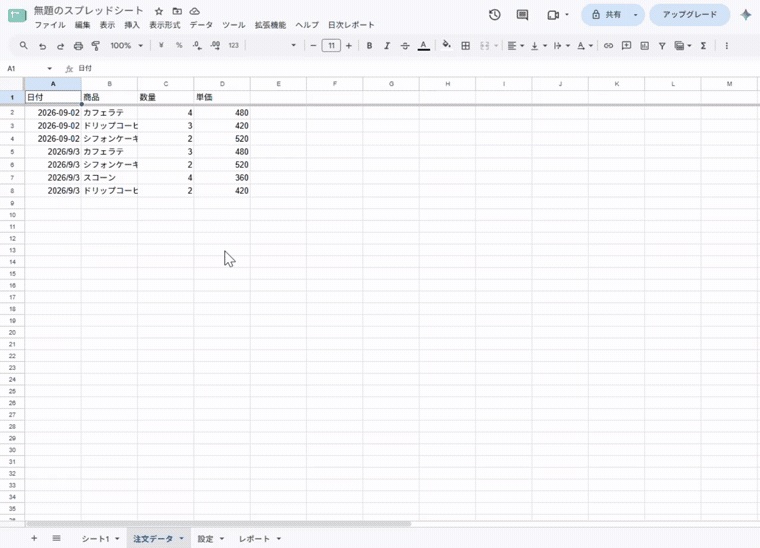The image size is (760, 548).
Task: Redo the last action
Action: click(x=60, y=46)
